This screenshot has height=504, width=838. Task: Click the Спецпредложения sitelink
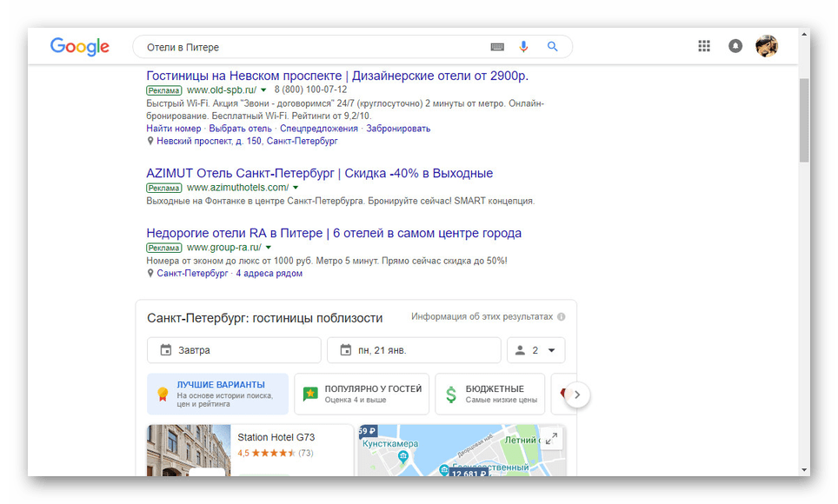pos(319,129)
